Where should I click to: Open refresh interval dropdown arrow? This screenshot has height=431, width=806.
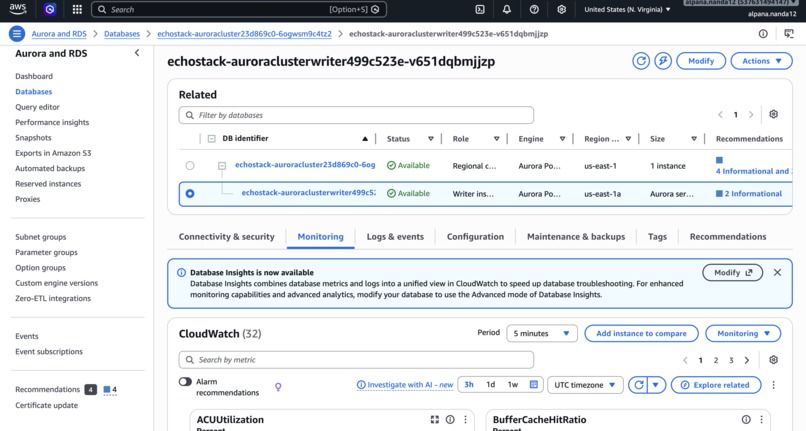pos(656,385)
